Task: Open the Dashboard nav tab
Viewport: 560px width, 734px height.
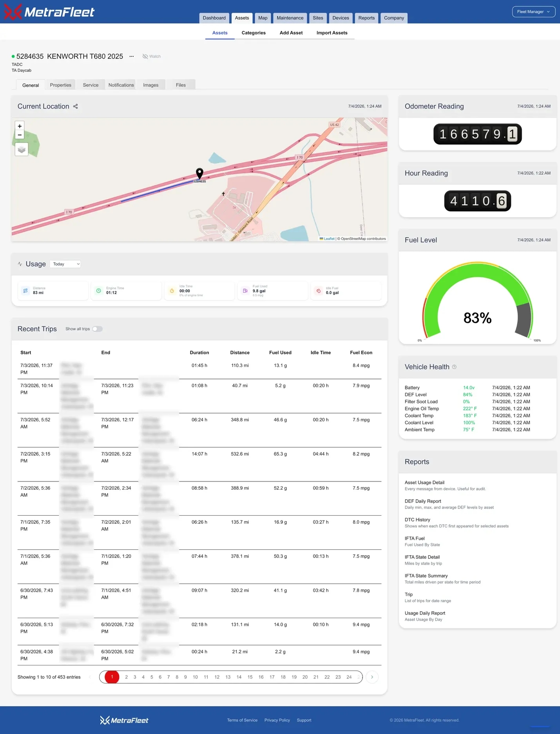Action: 214,18
